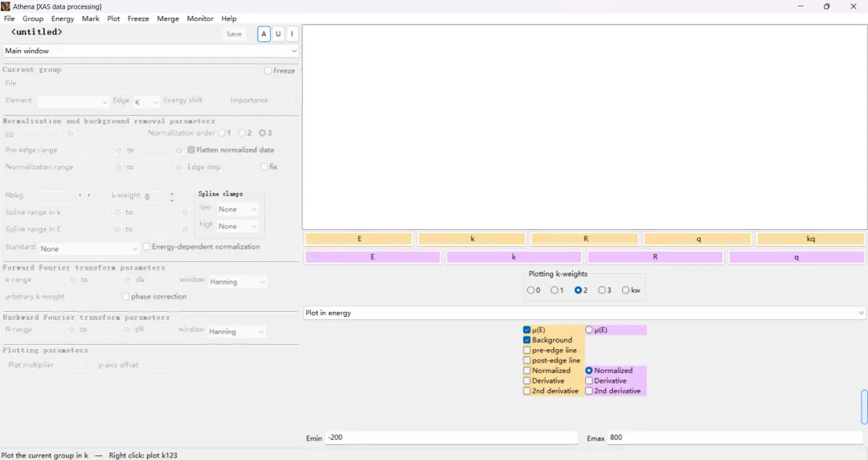This screenshot has height=460, width=868.
Task: Click the I invert-marks button
Action: coord(292,34)
